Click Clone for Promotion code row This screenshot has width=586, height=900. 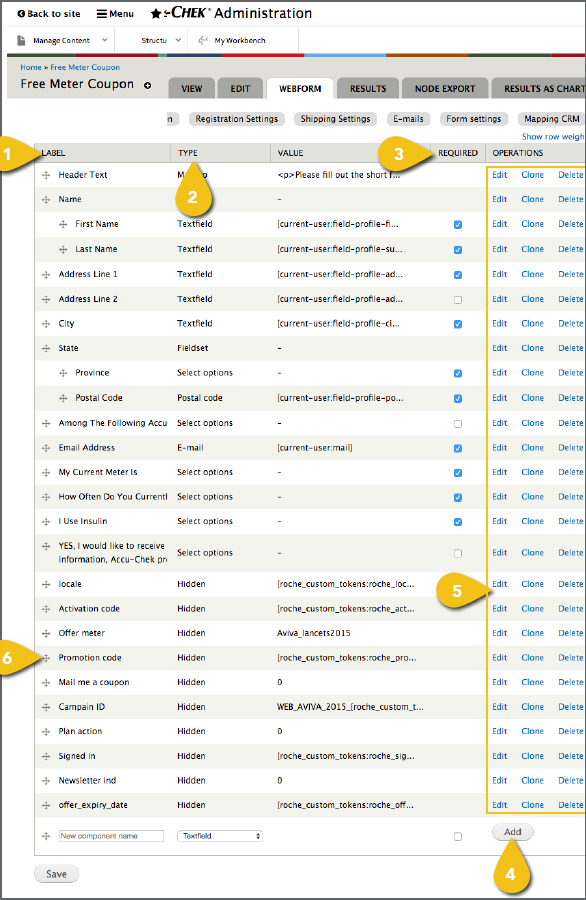coord(532,658)
